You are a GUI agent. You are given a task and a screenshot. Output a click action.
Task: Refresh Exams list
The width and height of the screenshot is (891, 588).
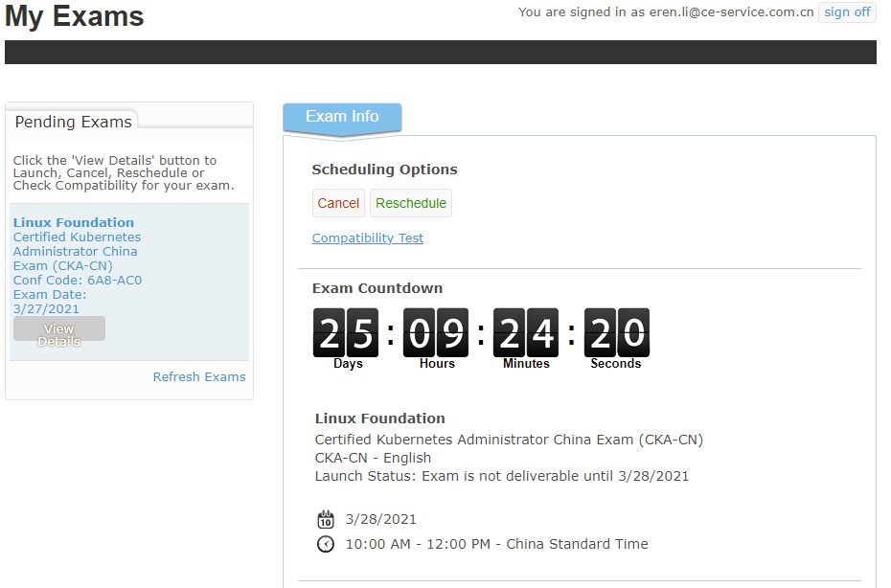click(199, 376)
